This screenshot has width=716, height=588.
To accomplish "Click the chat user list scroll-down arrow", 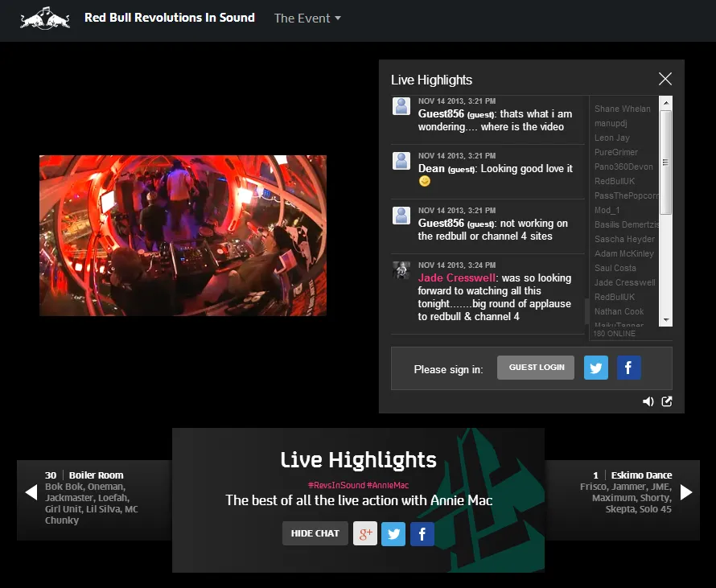I will tap(665, 320).
